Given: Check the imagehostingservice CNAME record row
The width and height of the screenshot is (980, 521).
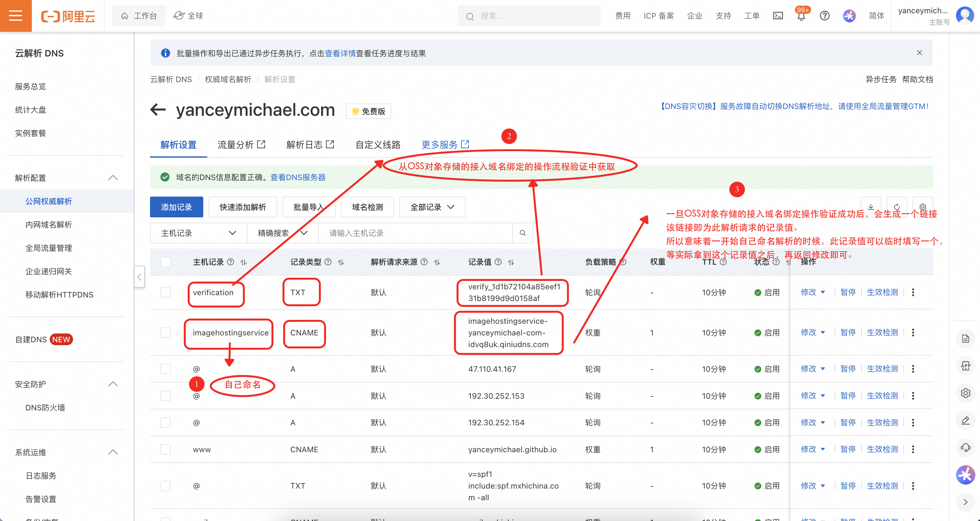Looking at the screenshot, I should 166,333.
